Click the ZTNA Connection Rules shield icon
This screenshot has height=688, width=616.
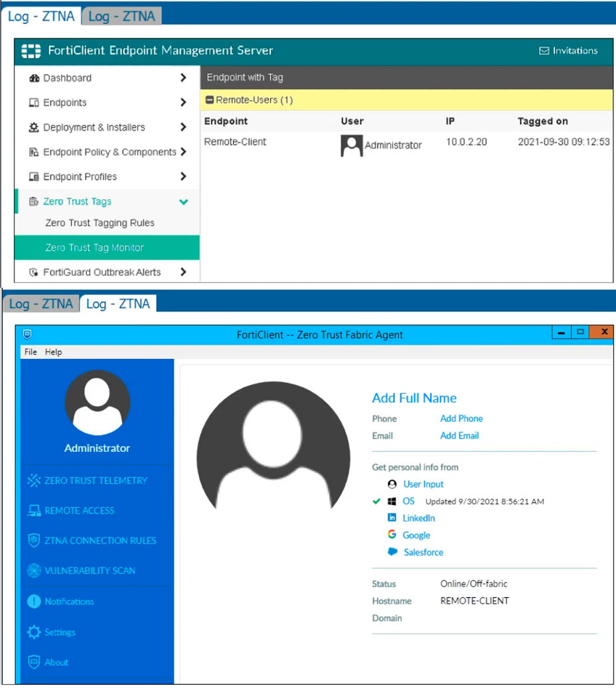click(x=34, y=541)
